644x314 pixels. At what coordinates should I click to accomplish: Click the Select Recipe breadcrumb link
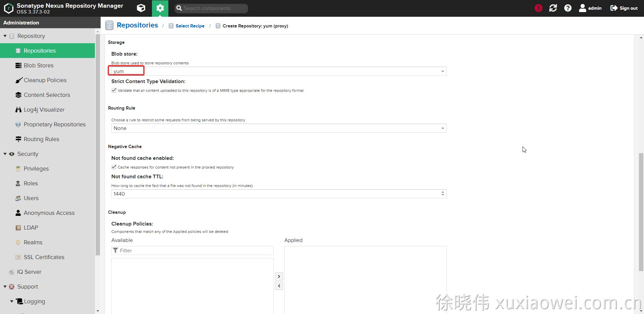(x=190, y=26)
